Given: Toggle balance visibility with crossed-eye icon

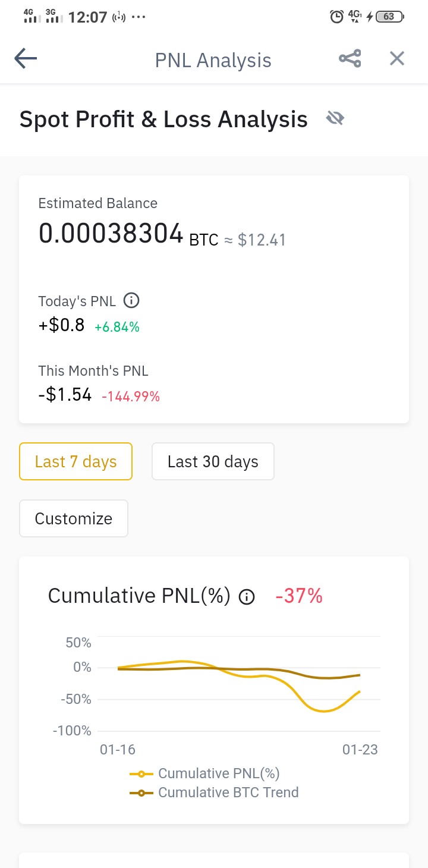Looking at the screenshot, I should 335,119.
